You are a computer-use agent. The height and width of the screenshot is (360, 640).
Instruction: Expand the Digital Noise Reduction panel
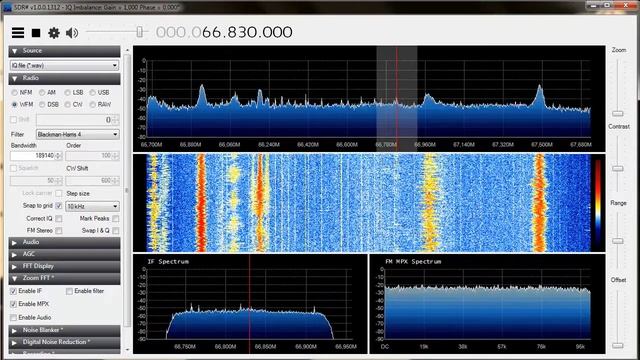pos(64,342)
